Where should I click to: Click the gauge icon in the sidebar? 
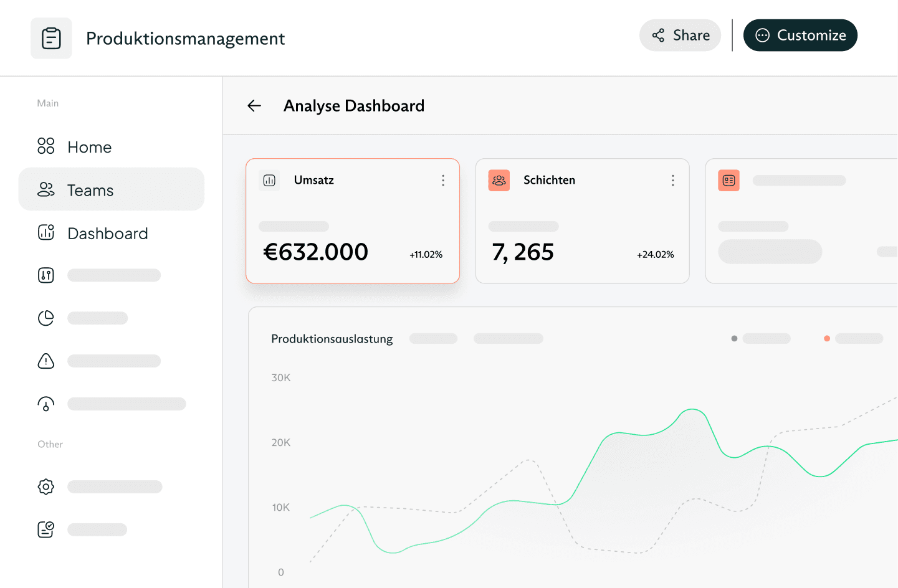pyautogui.click(x=46, y=404)
